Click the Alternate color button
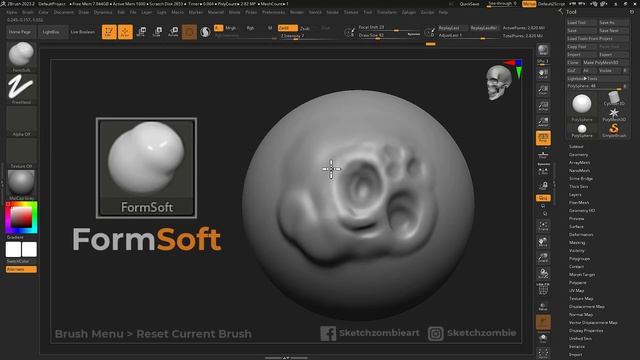This screenshot has height=360, width=640. click(x=21, y=269)
